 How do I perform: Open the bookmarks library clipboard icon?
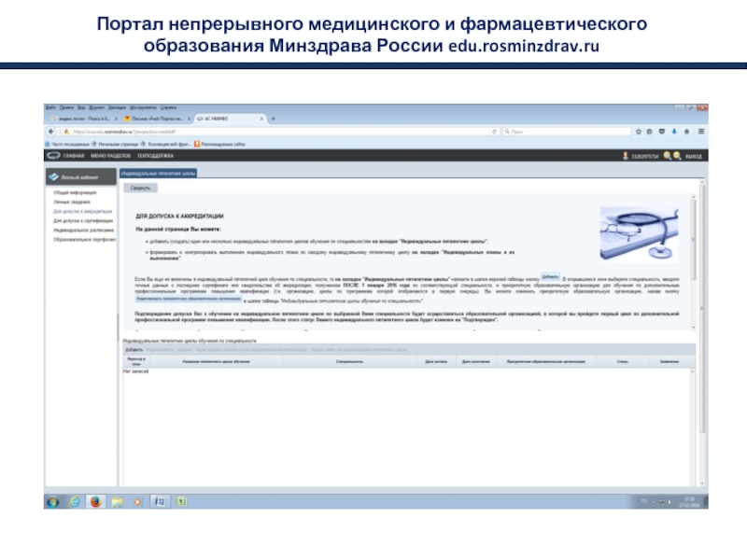click(649, 132)
